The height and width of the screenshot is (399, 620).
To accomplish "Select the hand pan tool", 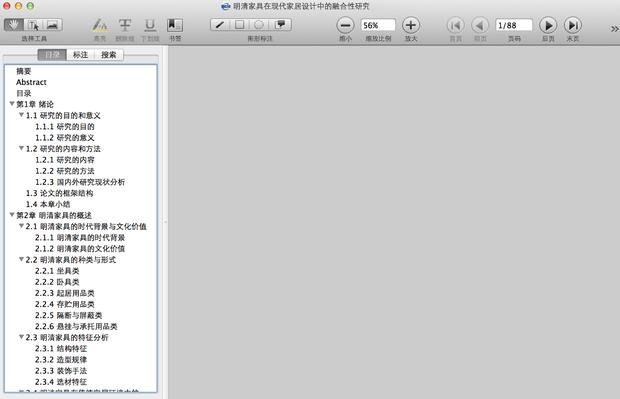I will pos(13,25).
